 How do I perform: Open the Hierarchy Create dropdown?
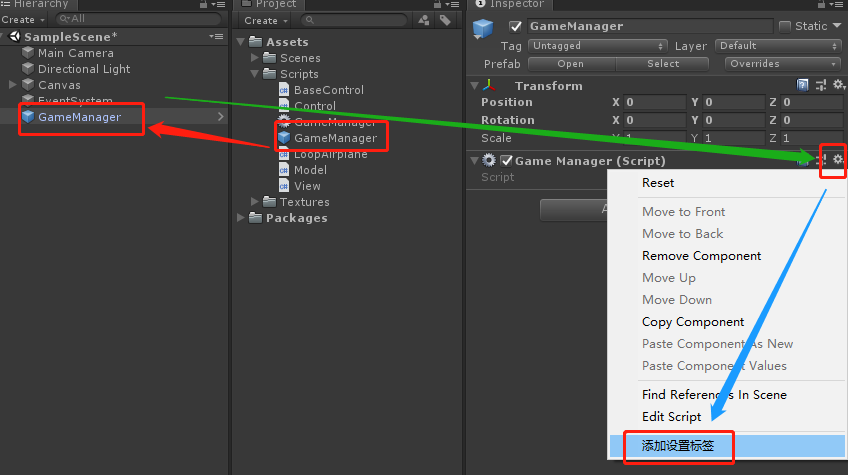23,19
